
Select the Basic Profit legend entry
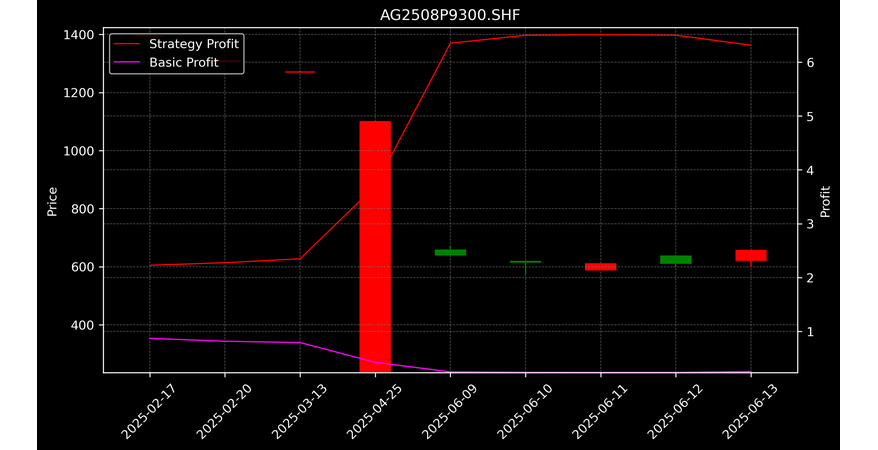(x=166, y=62)
